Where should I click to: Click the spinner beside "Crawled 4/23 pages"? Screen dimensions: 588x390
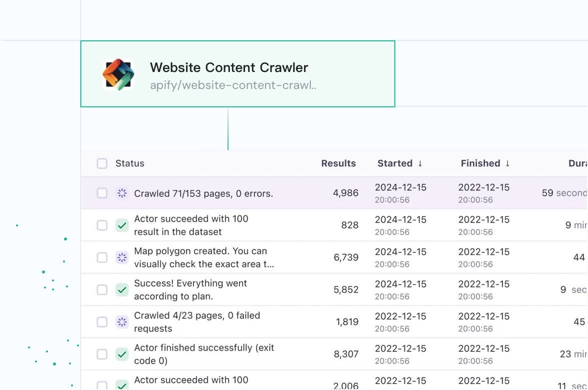coord(122,322)
